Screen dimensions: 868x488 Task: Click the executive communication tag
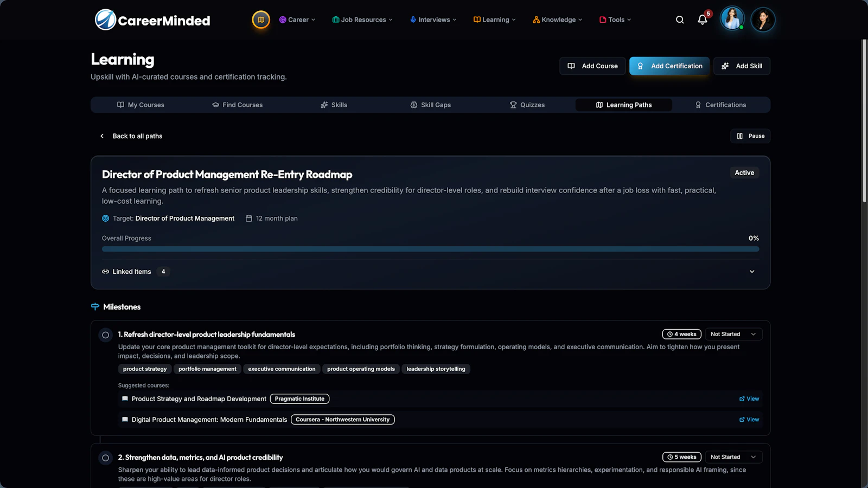(x=282, y=369)
